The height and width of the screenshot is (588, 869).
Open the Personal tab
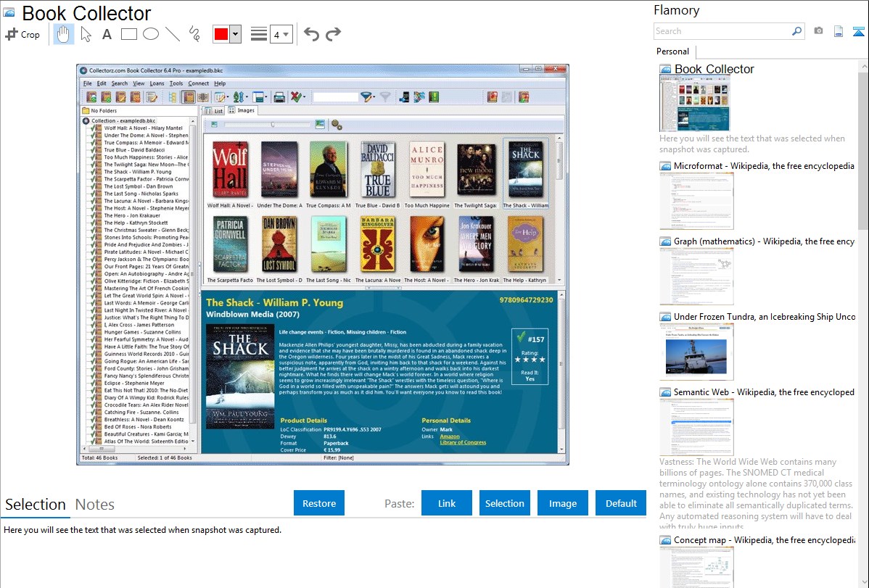[672, 51]
